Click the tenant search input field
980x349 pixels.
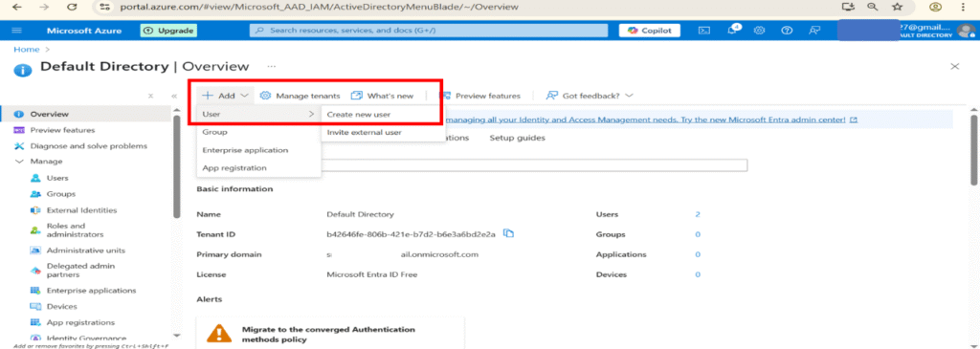[534, 165]
